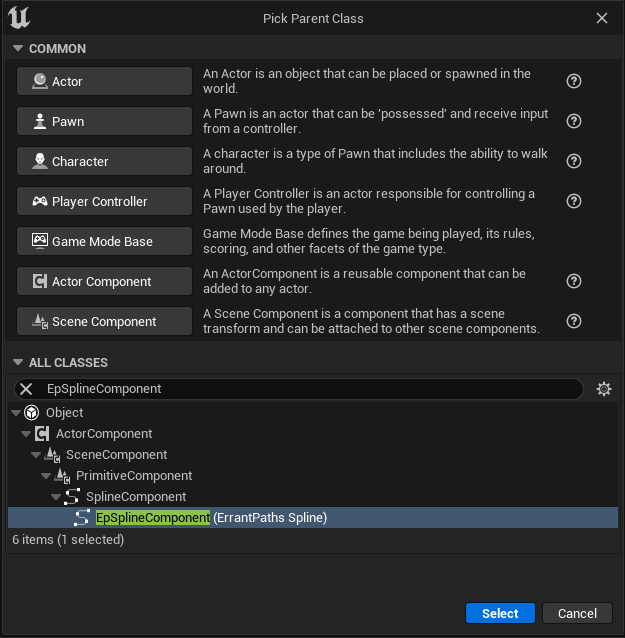Click the question mark beside Character description
The width and height of the screenshot is (625, 638).
coord(574,161)
